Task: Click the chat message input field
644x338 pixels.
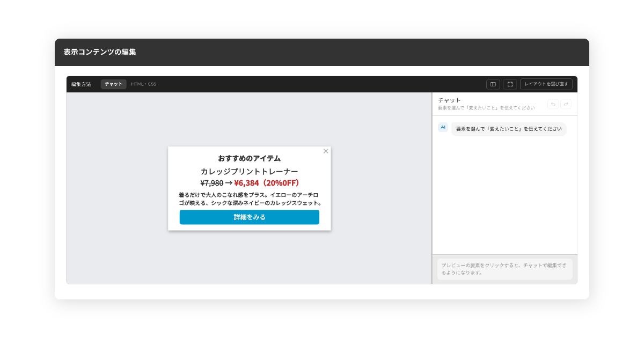Action: point(505,269)
